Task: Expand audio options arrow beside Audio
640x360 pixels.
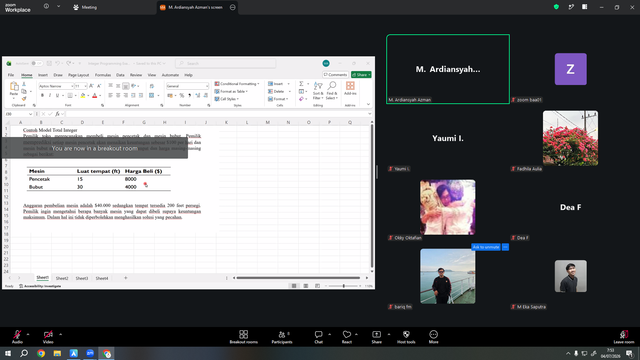Action: pyautogui.click(x=28, y=334)
